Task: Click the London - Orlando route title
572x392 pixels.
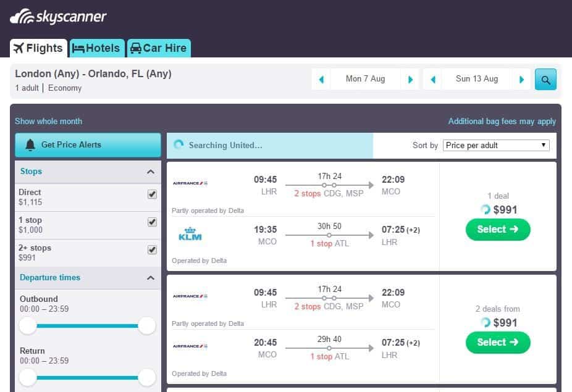Action: (x=93, y=73)
